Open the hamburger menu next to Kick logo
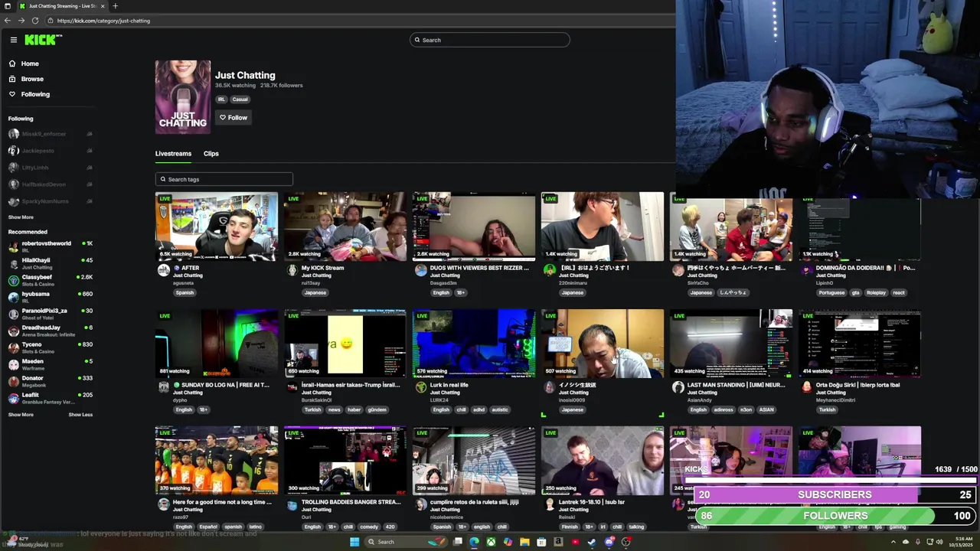The image size is (980, 551). click(x=14, y=40)
